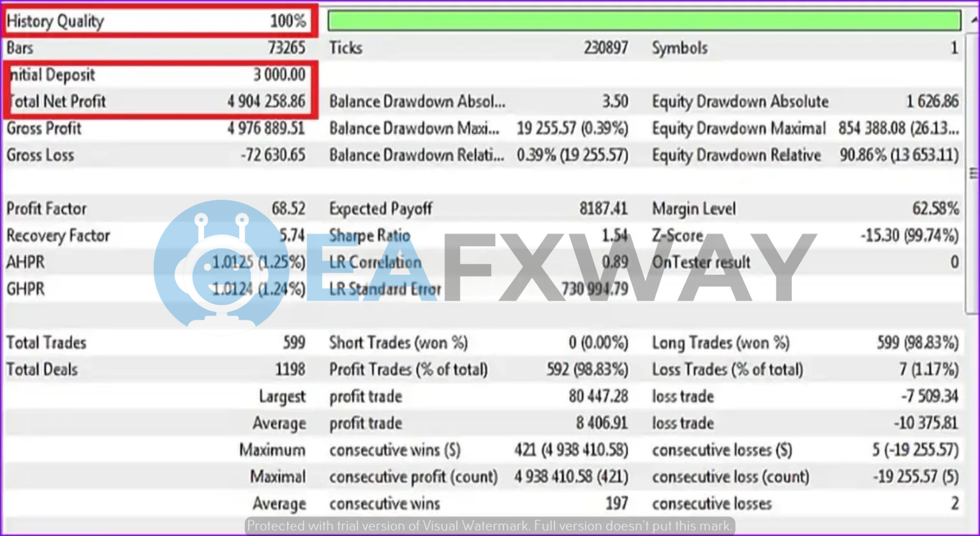The image size is (980, 536).
Task: Click the Total Net Profit figure
Action: (x=268, y=101)
